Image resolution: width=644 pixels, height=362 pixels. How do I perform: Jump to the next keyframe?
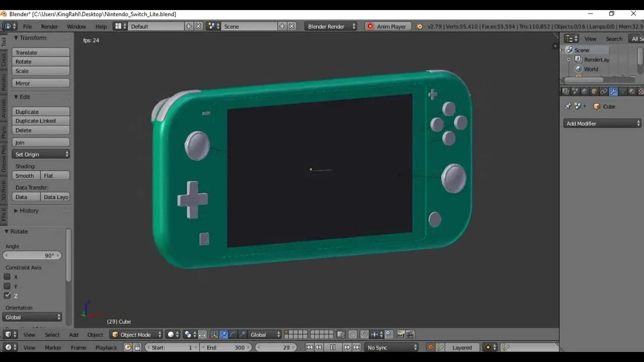[x=347, y=347]
